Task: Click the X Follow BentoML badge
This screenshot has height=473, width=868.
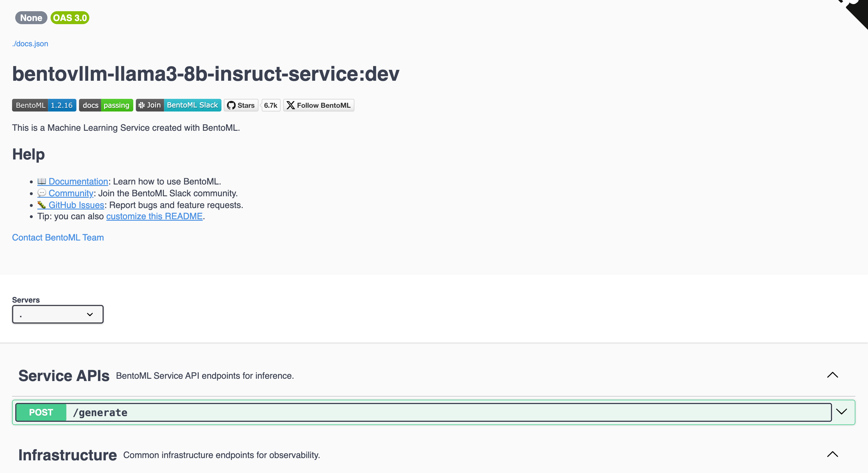Action: pyautogui.click(x=319, y=105)
